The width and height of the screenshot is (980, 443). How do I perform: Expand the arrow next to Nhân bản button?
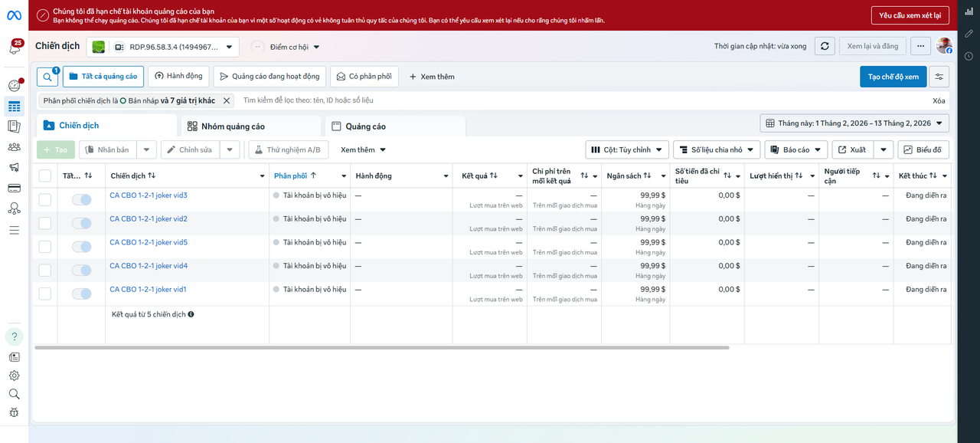click(147, 149)
